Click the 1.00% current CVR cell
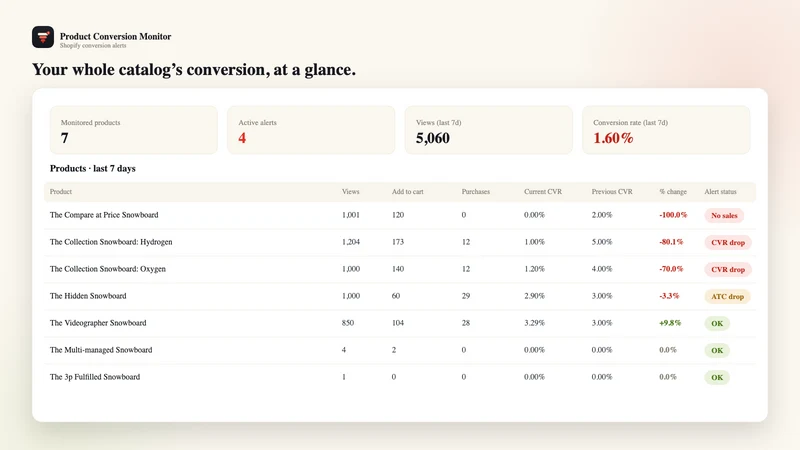The width and height of the screenshot is (800, 450). [534, 242]
